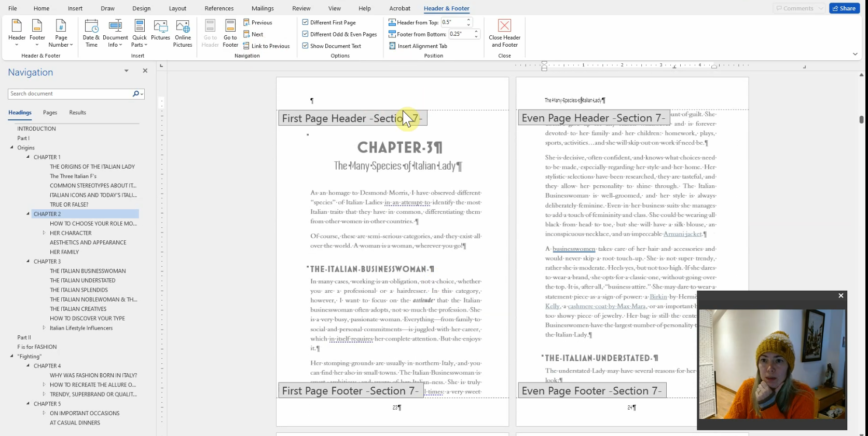The width and height of the screenshot is (868, 436).
Task: Open Page Number options
Action: 61,33
